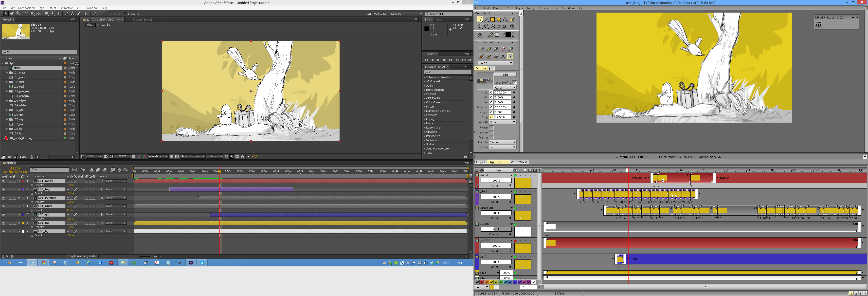Play the preview in After Effects Preview panel

point(438,60)
